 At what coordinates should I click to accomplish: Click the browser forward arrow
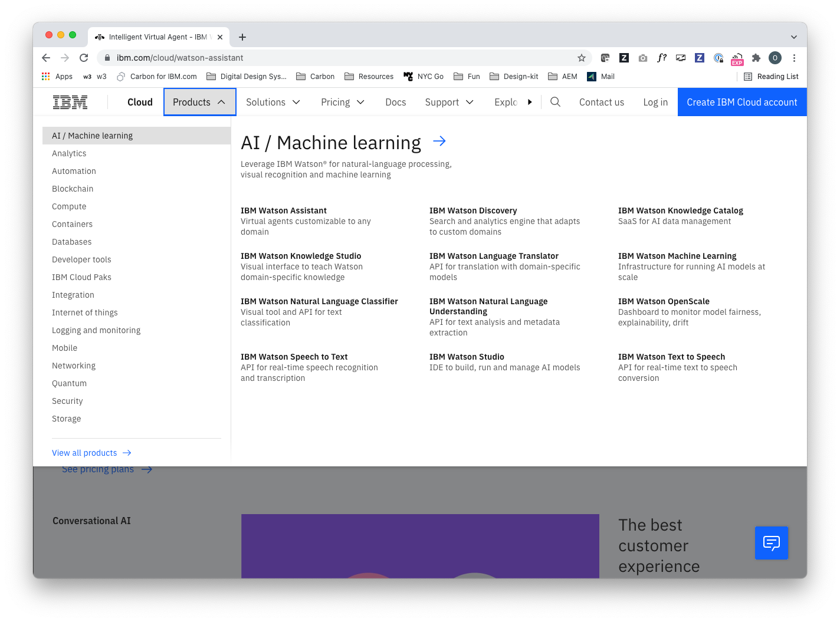[x=65, y=58]
